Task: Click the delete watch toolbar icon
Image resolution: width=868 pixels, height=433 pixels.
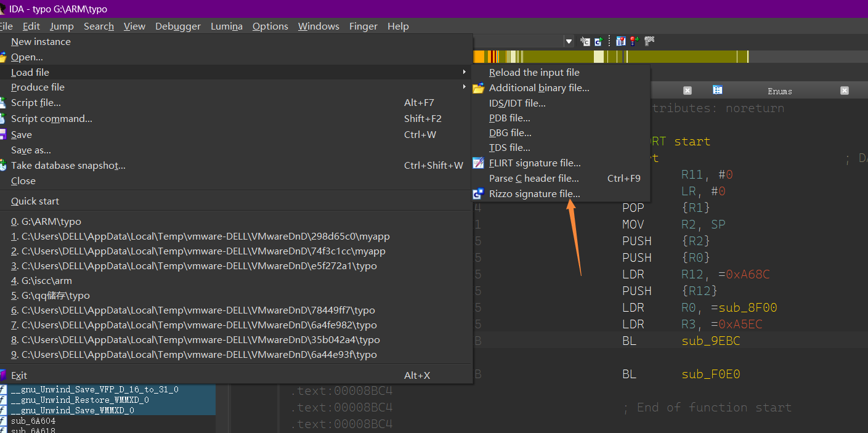Action: coord(649,41)
